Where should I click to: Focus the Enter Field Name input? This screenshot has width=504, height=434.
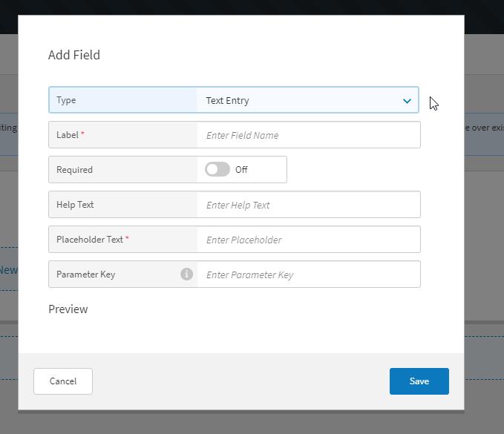[x=308, y=136]
